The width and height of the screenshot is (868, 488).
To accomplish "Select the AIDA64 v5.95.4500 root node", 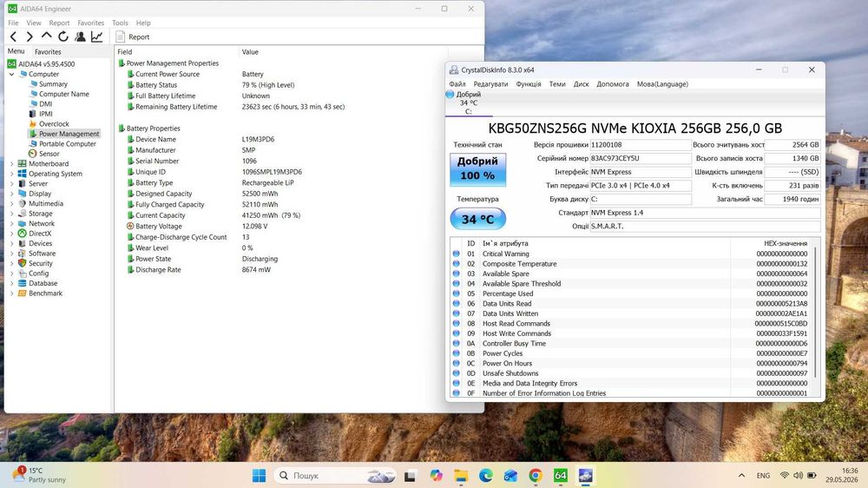I will pos(42,64).
